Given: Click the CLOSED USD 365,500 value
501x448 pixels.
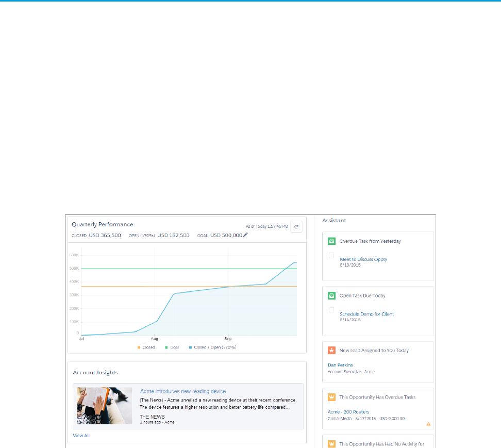Looking at the screenshot, I should click(x=105, y=235).
